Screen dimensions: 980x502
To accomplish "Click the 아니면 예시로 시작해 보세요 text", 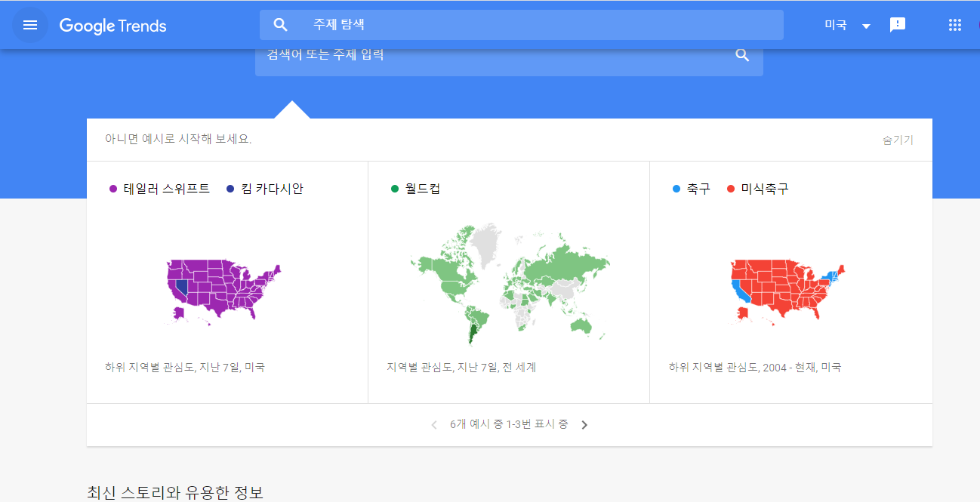I will [178, 139].
